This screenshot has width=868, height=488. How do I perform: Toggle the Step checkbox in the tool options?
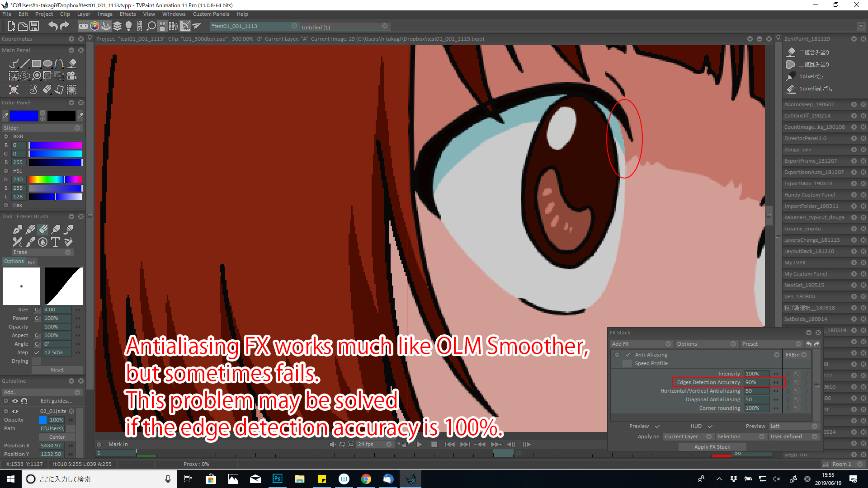pyautogui.click(x=37, y=352)
